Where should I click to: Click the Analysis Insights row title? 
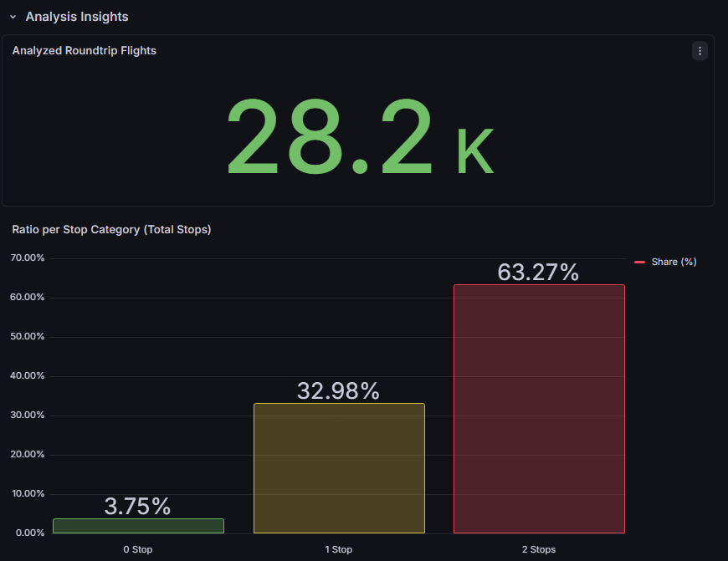point(77,17)
